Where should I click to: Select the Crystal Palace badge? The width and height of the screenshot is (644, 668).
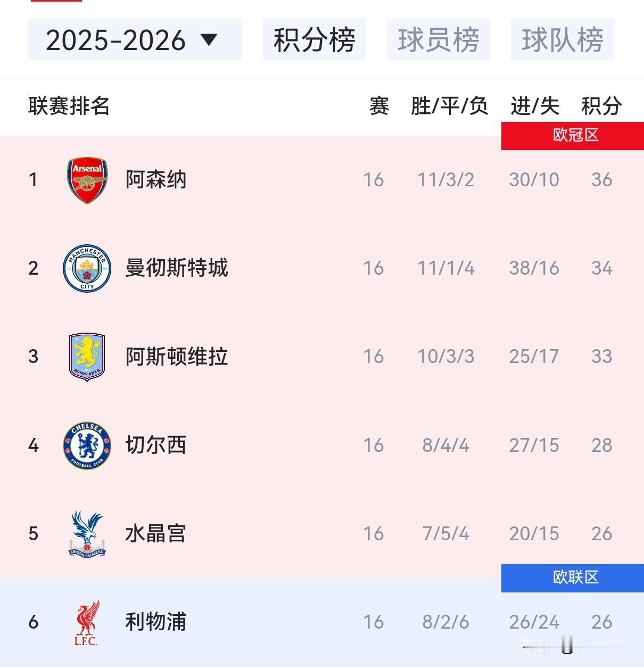point(87,534)
